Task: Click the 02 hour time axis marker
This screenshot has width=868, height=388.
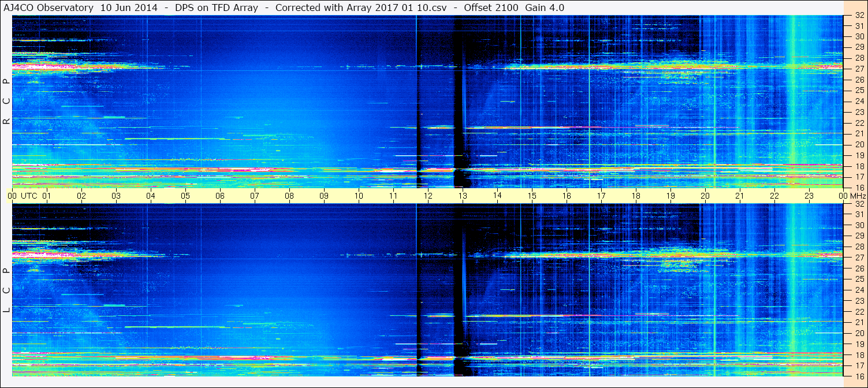Action: (81, 196)
